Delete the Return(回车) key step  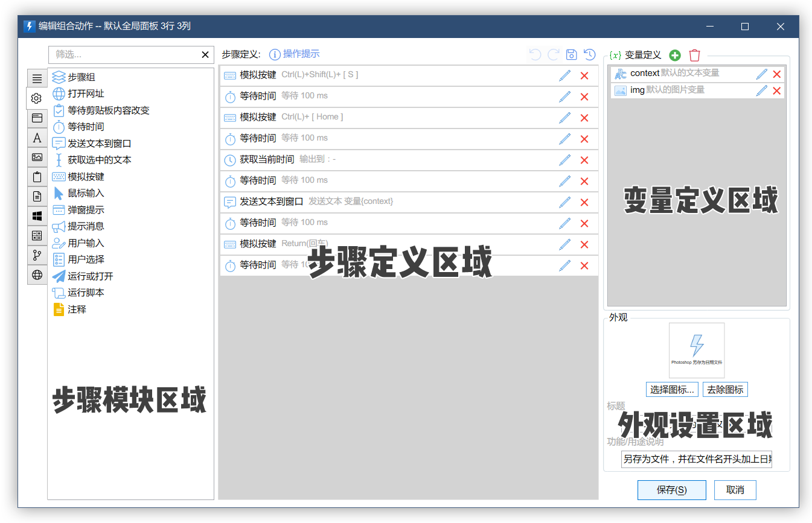(x=584, y=244)
